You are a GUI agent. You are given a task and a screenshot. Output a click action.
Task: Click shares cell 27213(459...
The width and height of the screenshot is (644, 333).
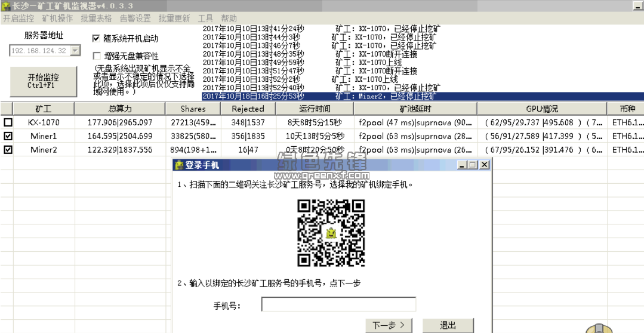pyautogui.click(x=193, y=122)
